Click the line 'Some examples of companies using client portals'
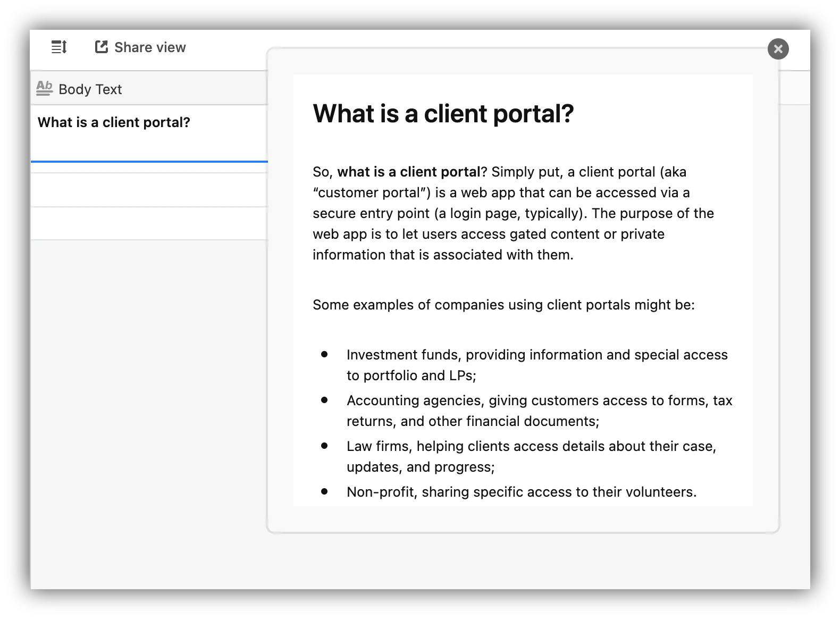 tap(503, 305)
